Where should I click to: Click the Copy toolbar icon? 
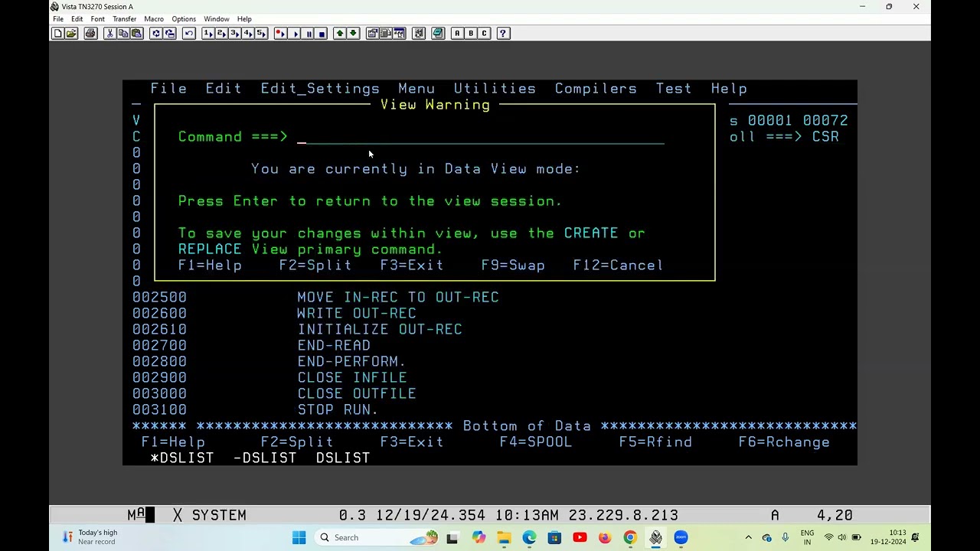(122, 34)
